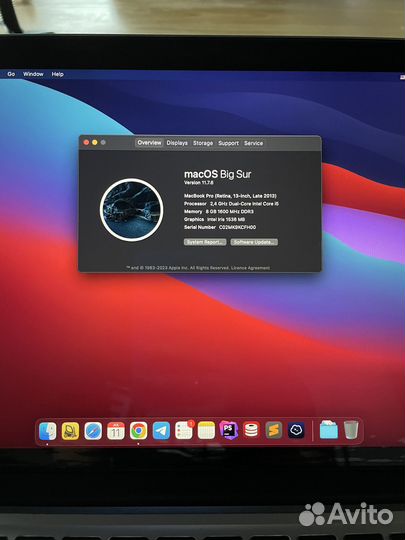This screenshot has height=540, width=405.
Task: Click the Software Update button
Action: point(254,242)
